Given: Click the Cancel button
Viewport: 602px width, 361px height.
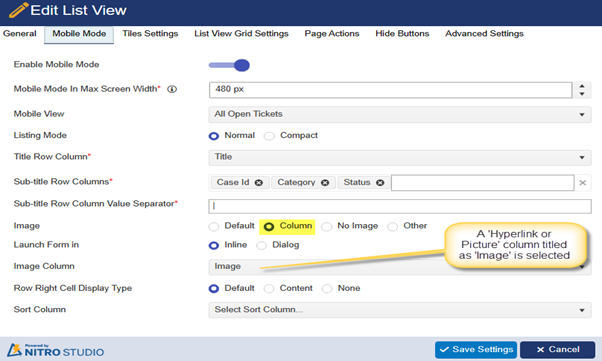Looking at the screenshot, I should pyautogui.click(x=557, y=349).
